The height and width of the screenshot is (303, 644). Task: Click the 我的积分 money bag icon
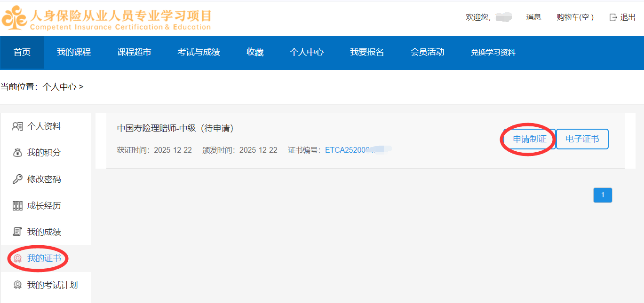coord(17,153)
